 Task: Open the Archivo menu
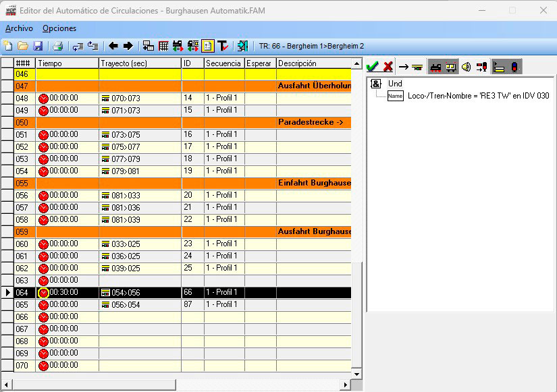coord(19,28)
